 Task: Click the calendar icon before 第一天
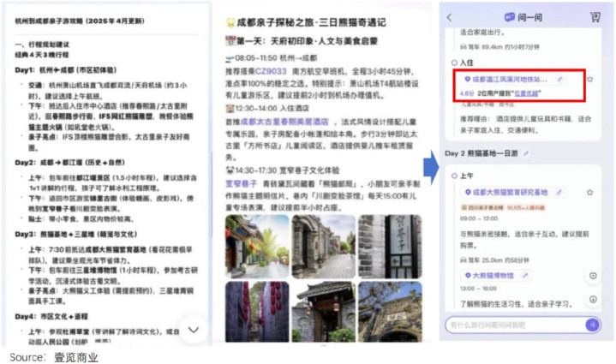point(230,40)
